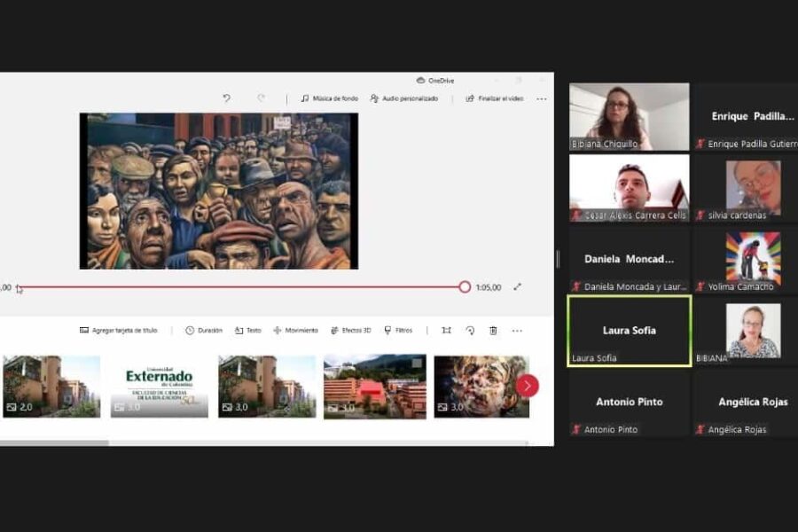Image resolution: width=798 pixels, height=532 pixels.
Task: Select the Movimiento tool
Action: click(x=296, y=330)
